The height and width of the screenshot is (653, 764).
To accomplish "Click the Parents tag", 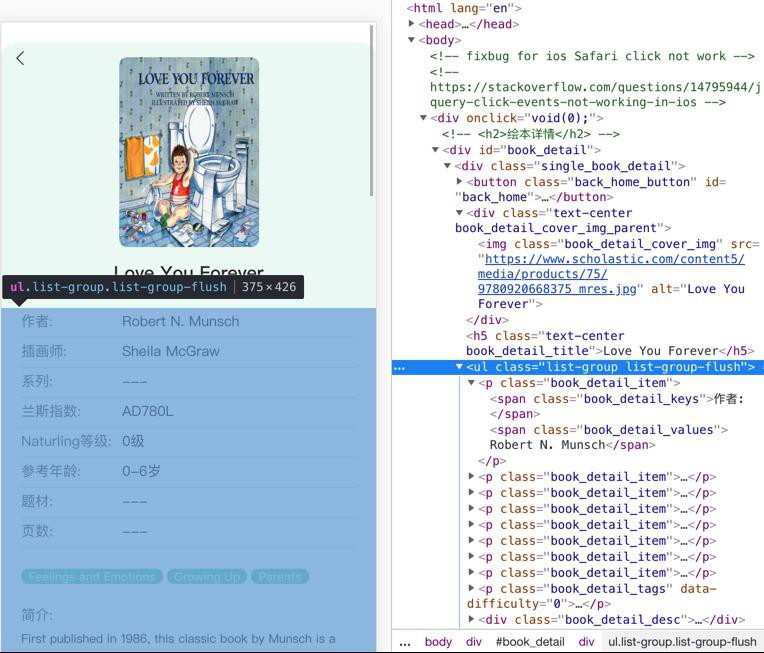I will pos(280,576).
